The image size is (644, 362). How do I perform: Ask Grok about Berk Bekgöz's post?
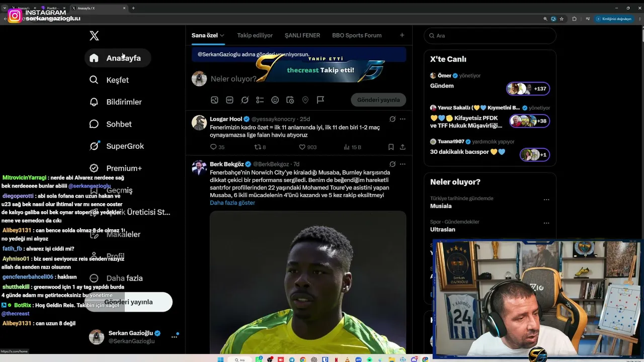[x=392, y=164]
